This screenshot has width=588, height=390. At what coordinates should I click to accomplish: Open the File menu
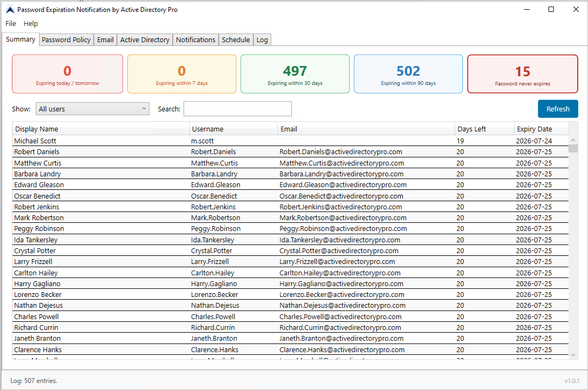(x=10, y=24)
